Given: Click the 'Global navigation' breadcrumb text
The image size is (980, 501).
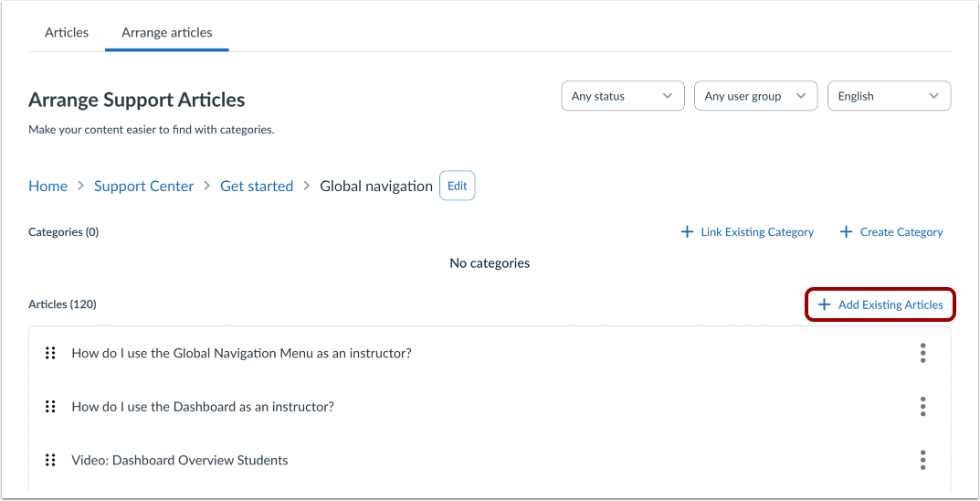Looking at the screenshot, I should 375,186.
